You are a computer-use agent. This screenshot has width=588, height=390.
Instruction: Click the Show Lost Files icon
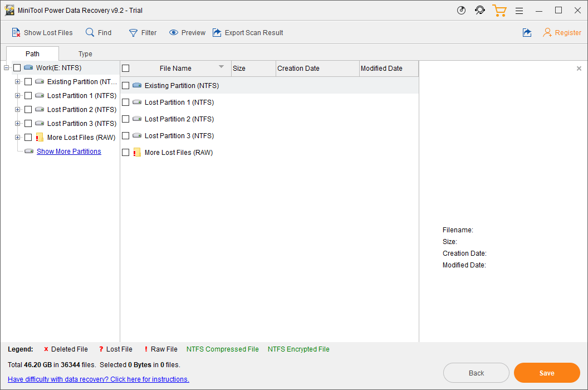coord(16,33)
